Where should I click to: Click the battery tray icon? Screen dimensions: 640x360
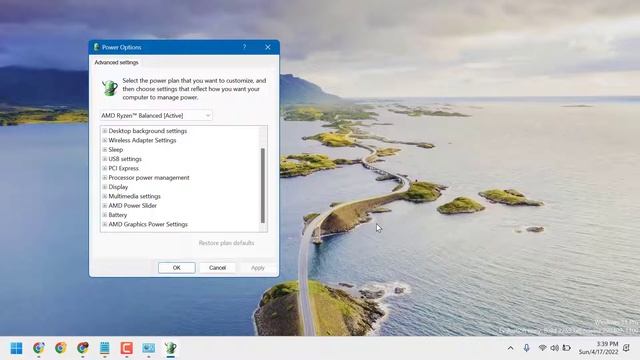[x=567, y=348]
